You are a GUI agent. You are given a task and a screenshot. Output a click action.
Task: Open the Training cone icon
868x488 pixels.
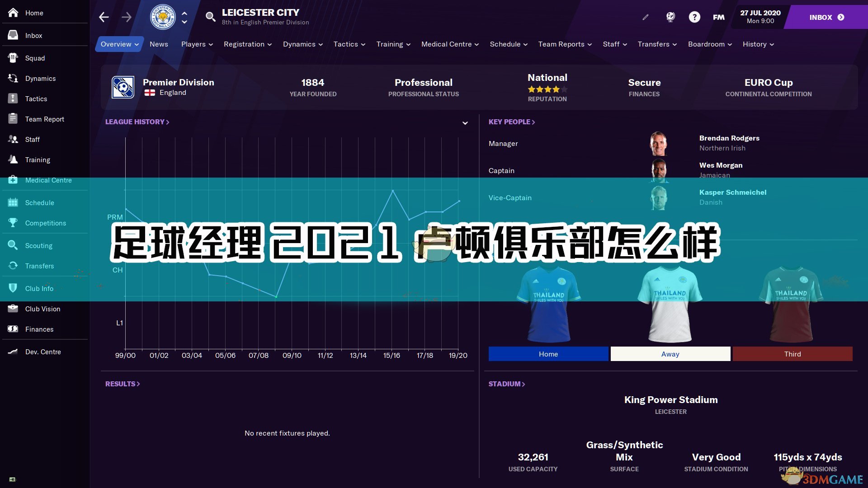[x=13, y=160]
